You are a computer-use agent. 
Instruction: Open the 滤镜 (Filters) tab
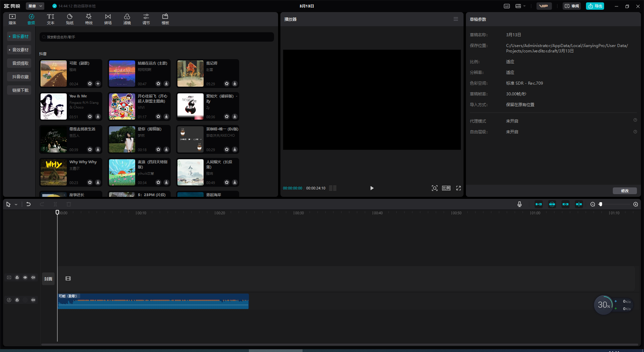(x=127, y=19)
